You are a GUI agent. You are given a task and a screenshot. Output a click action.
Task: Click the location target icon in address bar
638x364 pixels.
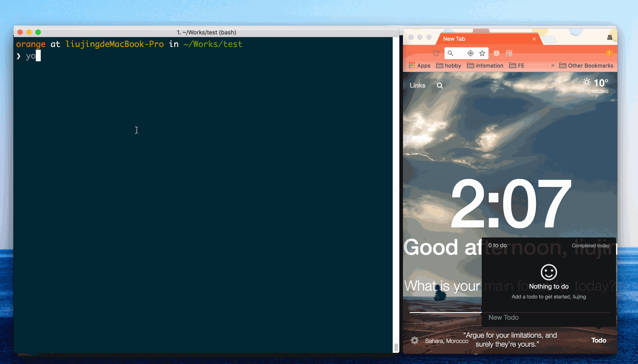pos(471,53)
